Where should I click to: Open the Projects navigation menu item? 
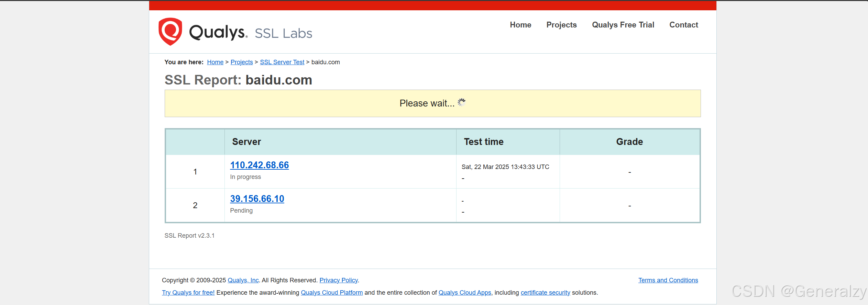click(x=561, y=25)
